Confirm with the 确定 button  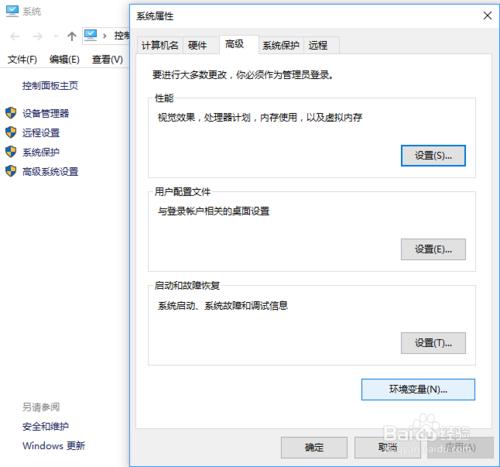pyautogui.click(x=314, y=447)
